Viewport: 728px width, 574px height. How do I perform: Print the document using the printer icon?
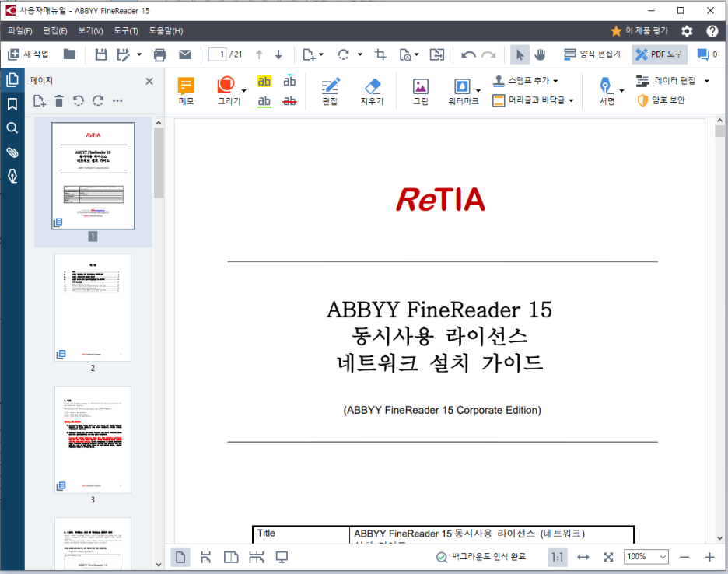[159, 54]
